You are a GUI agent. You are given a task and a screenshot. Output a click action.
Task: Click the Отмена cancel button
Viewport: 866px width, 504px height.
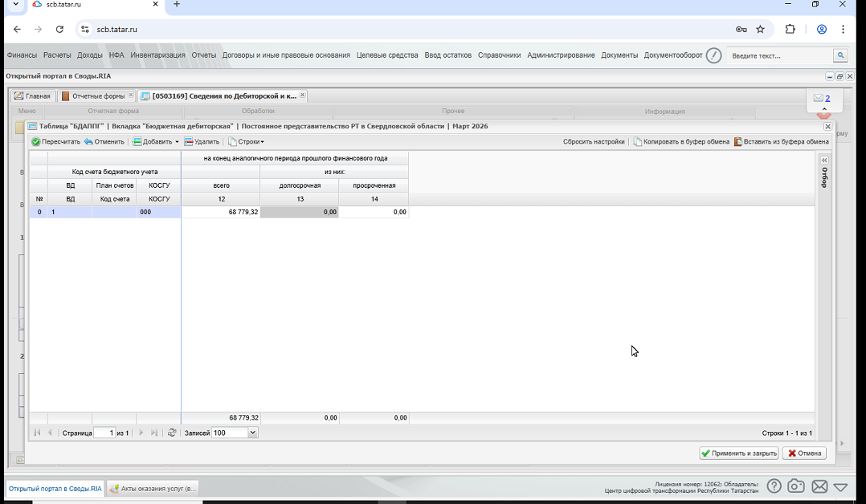pyautogui.click(x=804, y=453)
